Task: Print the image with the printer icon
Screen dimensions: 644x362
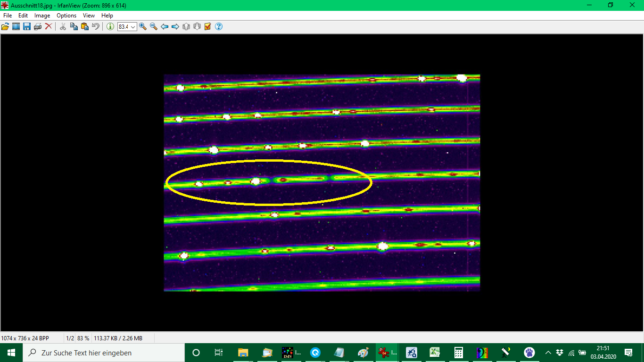Action: coord(38,27)
